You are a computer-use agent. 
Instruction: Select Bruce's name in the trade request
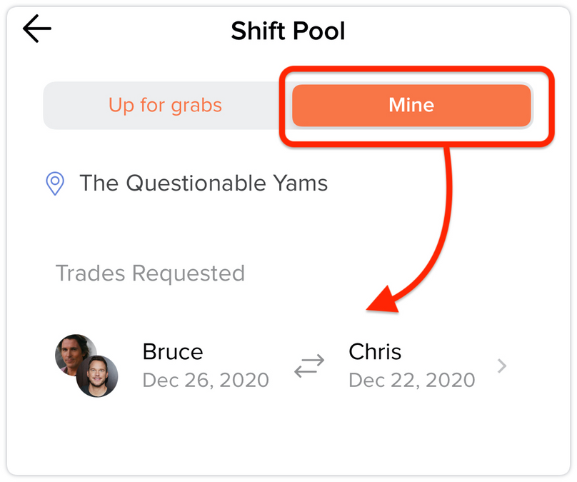click(173, 351)
